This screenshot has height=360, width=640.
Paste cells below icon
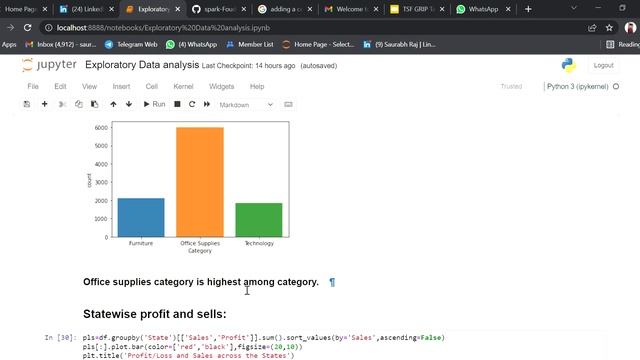tap(94, 104)
